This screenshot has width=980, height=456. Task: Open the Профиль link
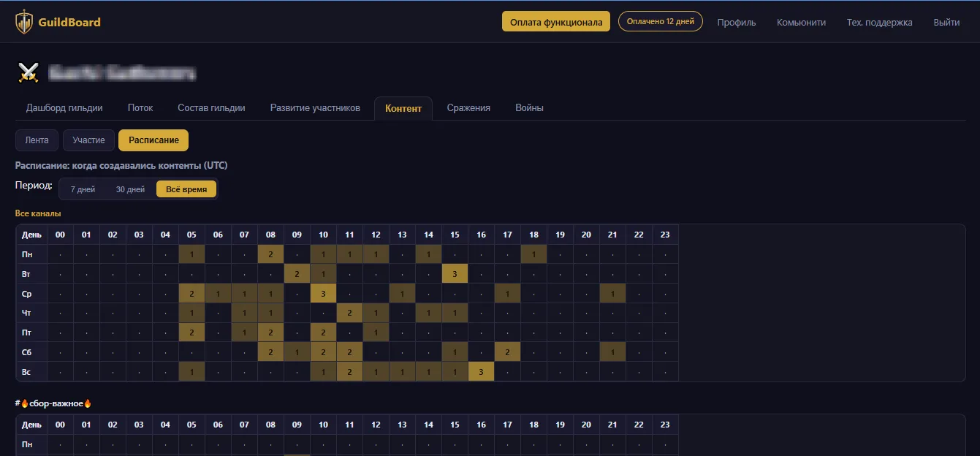(x=737, y=23)
